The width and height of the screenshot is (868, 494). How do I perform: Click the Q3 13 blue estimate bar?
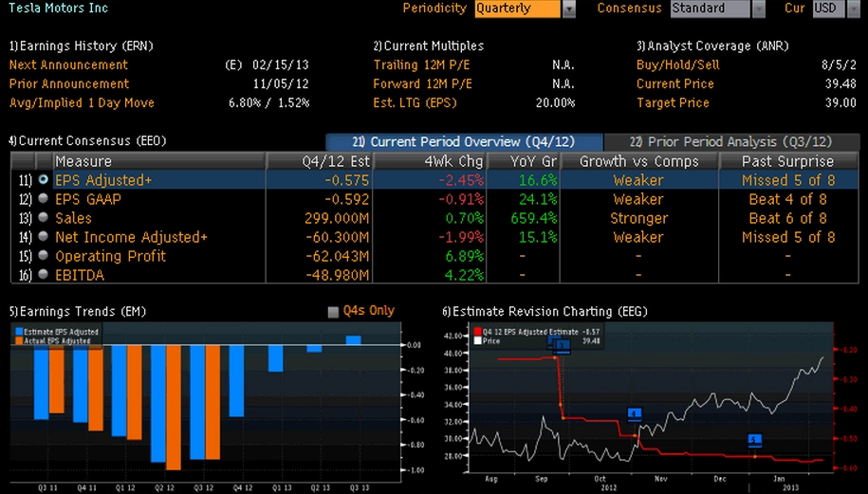(x=353, y=340)
